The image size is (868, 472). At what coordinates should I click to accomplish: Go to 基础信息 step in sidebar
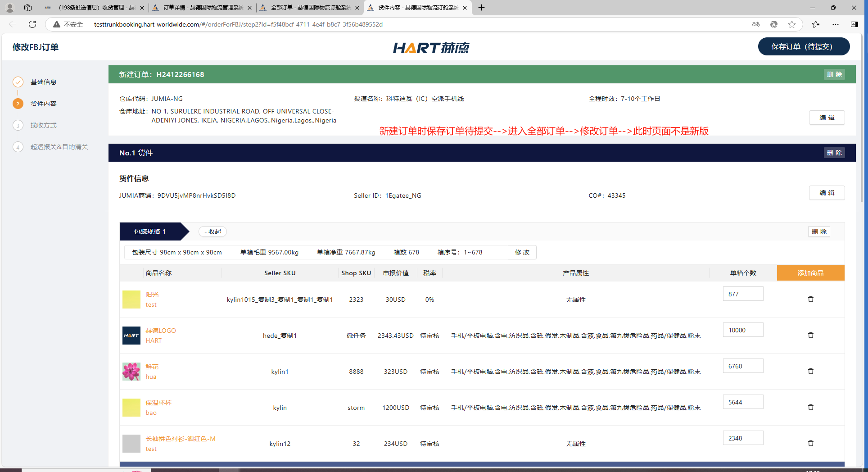tap(43, 82)
